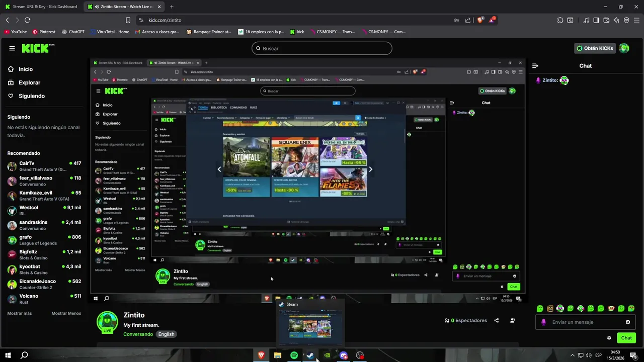Open the VirusTotal - Home bookmark
Screen dimensions: 644x362
click(x=110, y=32)
